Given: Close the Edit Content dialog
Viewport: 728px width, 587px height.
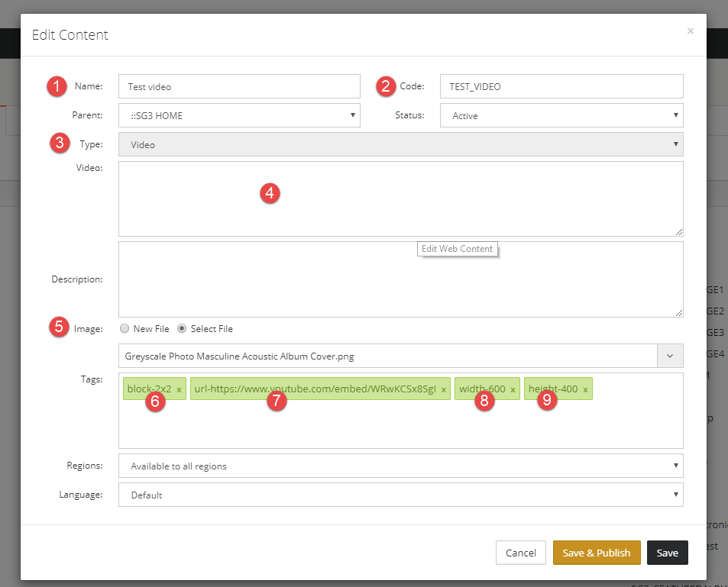Looking at the screenshot, I should (x=691, y=31).
